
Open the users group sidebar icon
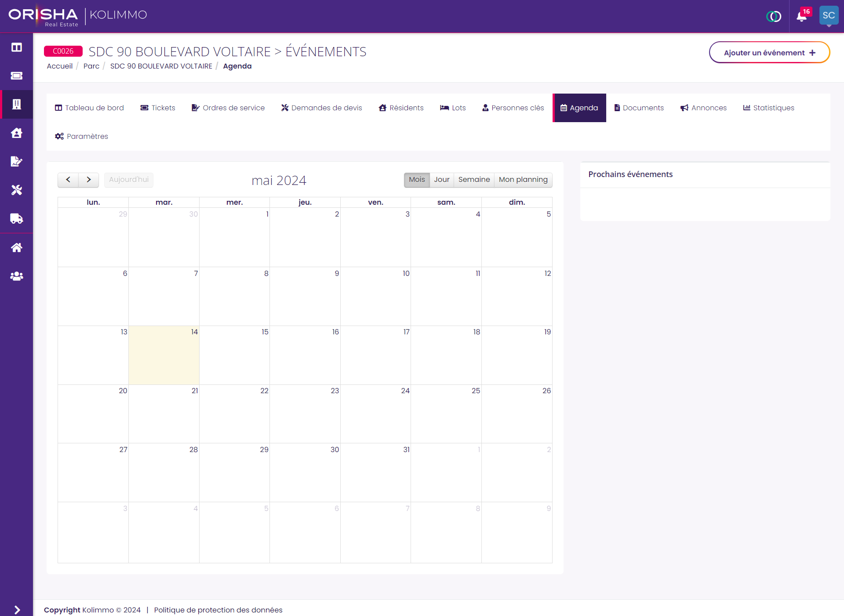(17, 276)
